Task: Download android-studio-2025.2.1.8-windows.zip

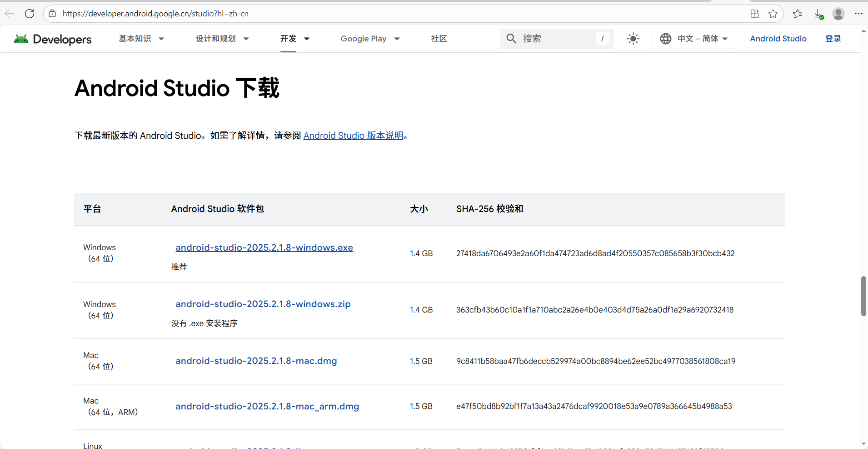Action: [x=263, y=304]
